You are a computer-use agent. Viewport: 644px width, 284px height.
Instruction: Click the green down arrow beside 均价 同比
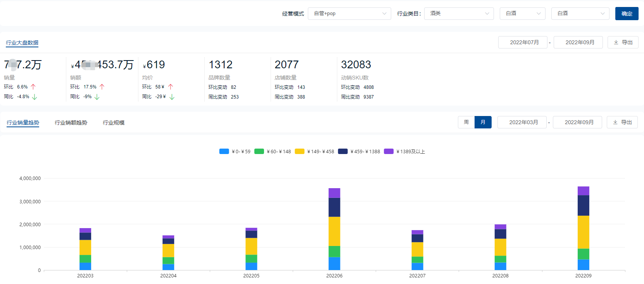tap(172, 97)
